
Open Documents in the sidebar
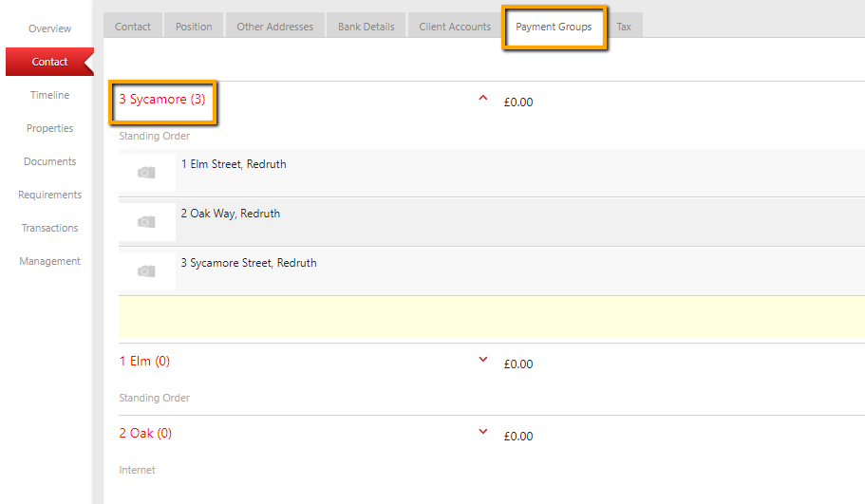pos(49,161)
